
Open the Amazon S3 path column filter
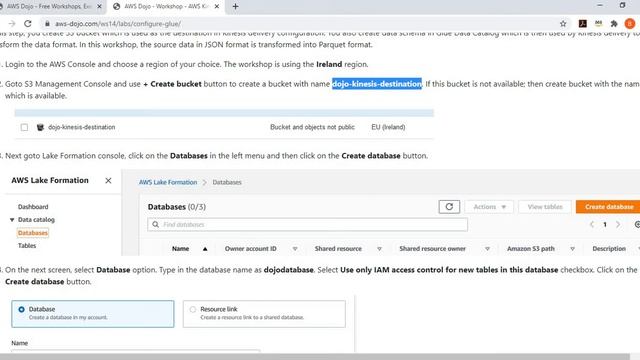(x=572, y=249)
